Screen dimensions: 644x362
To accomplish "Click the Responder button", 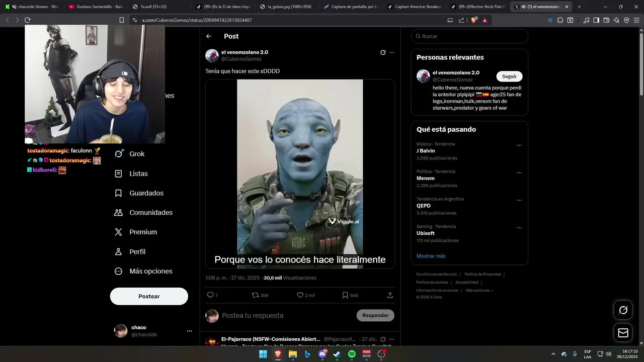I will point(375,315).
